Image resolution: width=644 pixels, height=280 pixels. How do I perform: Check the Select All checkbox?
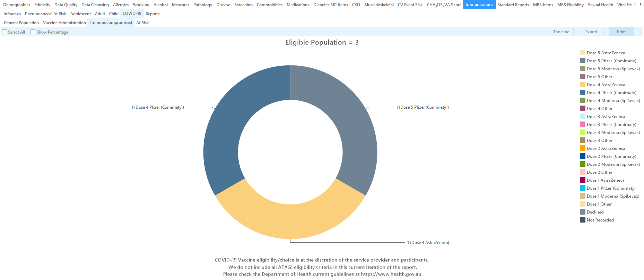(x=5, y=32)
